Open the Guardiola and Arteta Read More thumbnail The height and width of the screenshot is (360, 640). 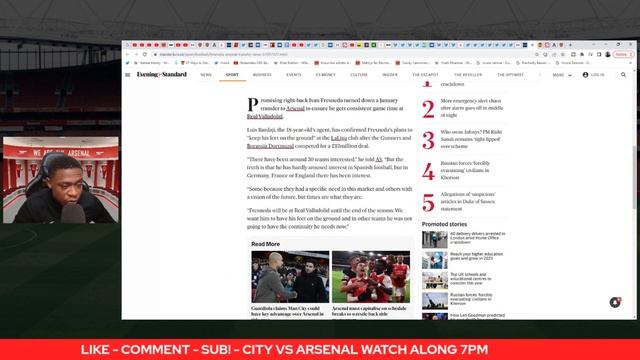(x=290, y=277)
